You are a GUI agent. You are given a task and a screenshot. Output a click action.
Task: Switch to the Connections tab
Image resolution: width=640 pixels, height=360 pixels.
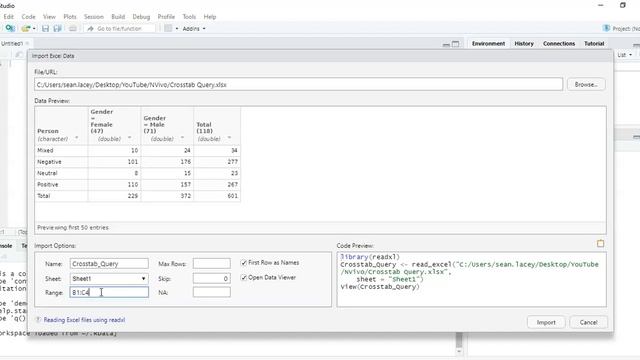pyautogui.click(x=559, y=43)
